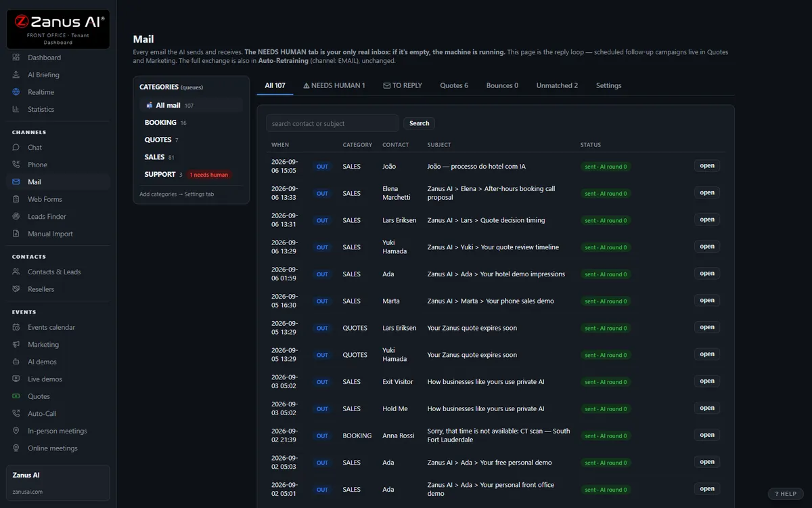
Task: Open the Your quote review timeline email
Action: 707,247
